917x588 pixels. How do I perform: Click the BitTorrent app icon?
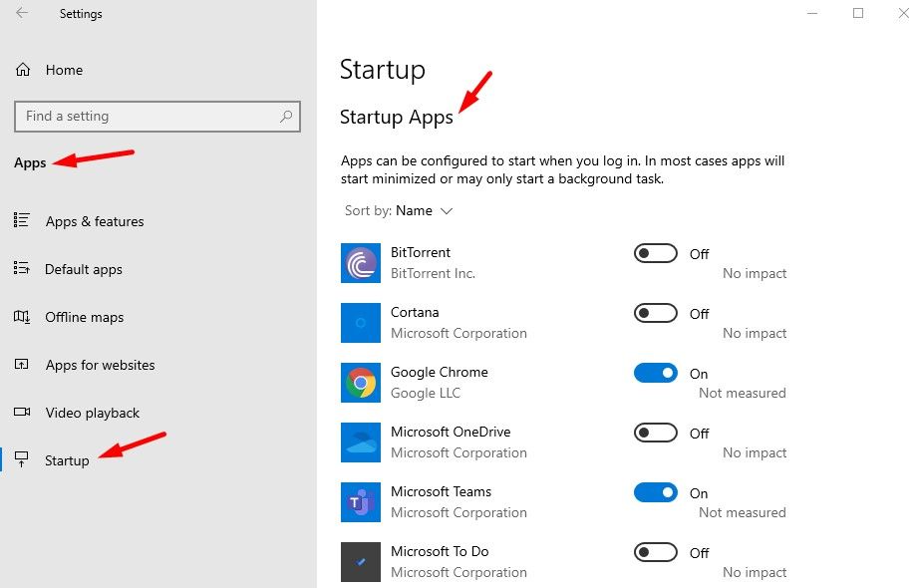coord(360,263)
